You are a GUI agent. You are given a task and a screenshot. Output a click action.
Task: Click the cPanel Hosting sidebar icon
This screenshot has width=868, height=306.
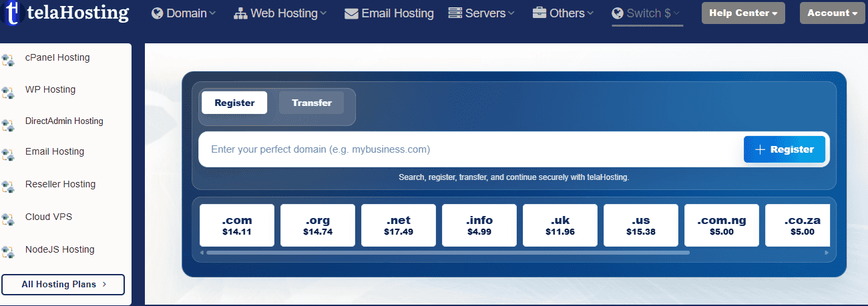coord(8,60)
